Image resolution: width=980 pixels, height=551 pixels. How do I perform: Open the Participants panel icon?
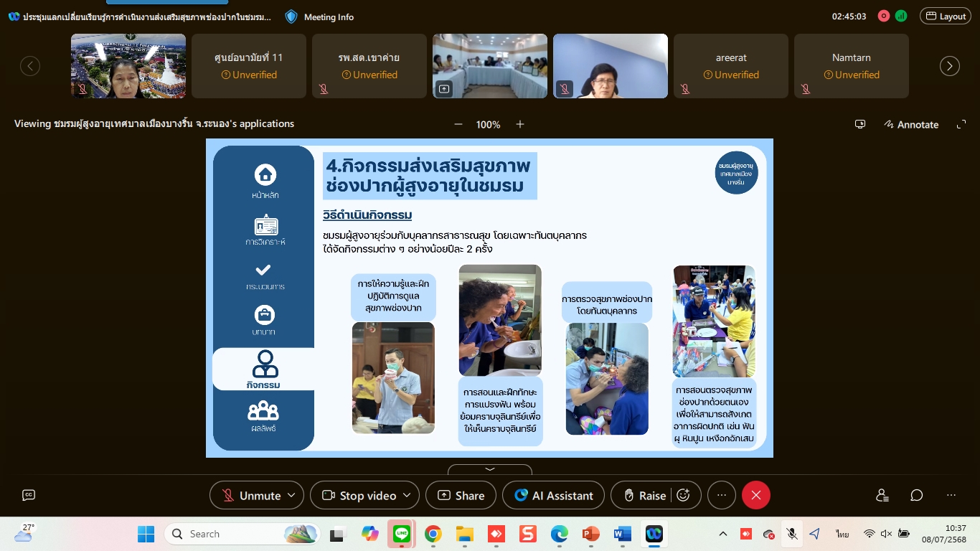882,495
